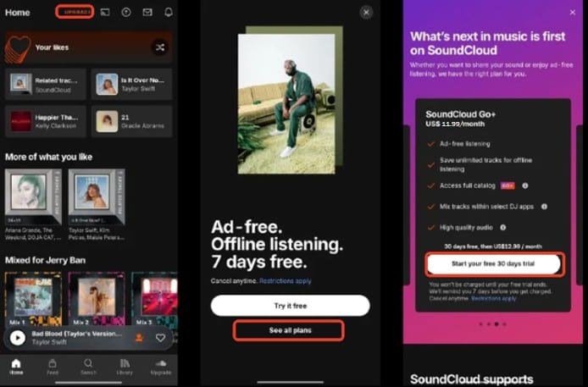The width and height of the screenshot is (588, 387).
Task: Click the last page dot of plan carousel
Action: coord(504,324)
